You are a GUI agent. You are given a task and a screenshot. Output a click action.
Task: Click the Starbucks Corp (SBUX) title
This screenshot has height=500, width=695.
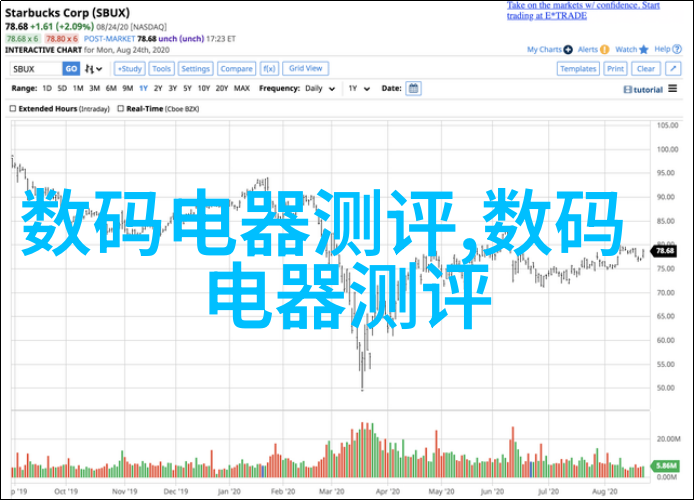[x=67, y=13]
